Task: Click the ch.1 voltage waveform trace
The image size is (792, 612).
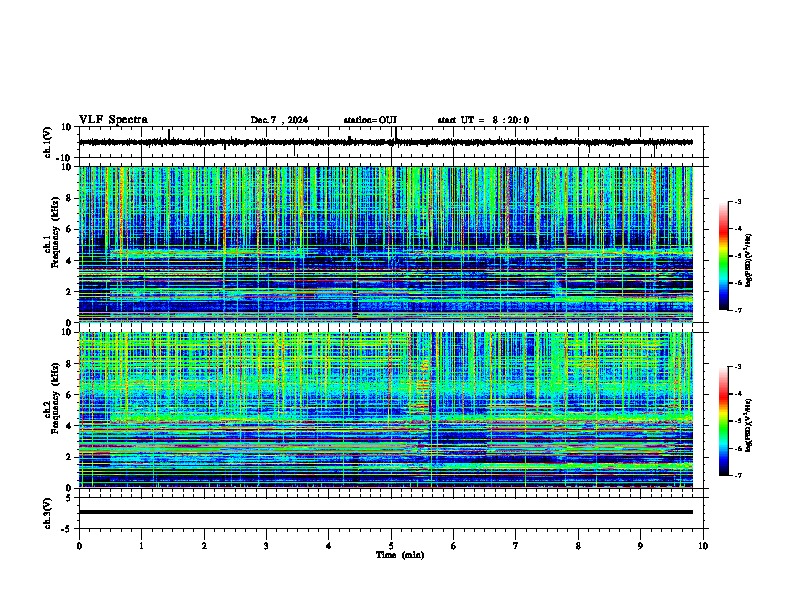Action: pyautogui.click(x=385, y=142)
